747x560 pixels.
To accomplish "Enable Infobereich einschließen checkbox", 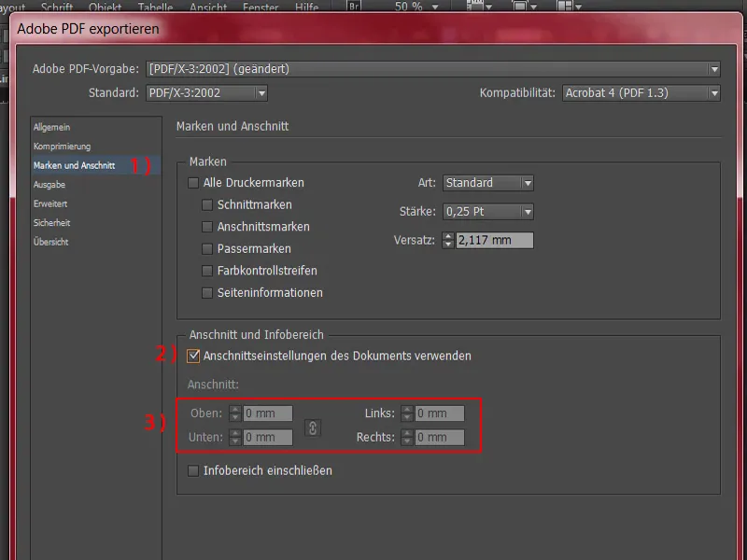I will click(193, 470).
